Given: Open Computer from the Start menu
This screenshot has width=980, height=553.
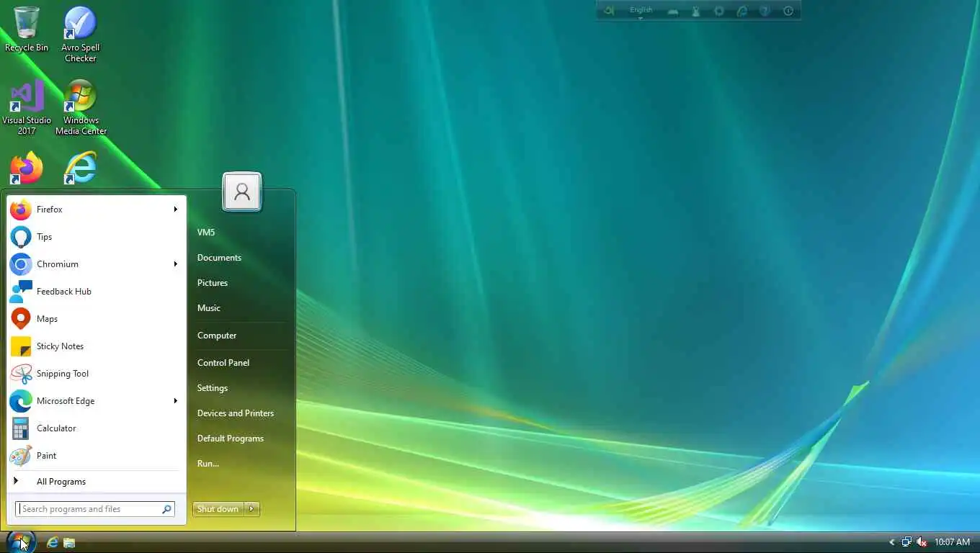Looking at the screenshot, I should 217,336.
